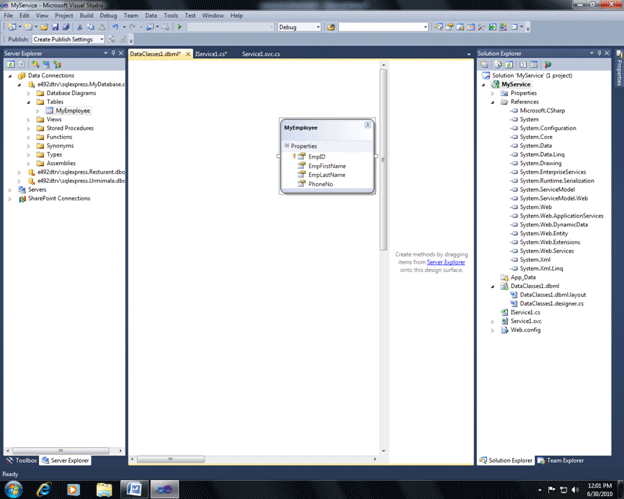Expand the Resturant.dbo database connection
This screenshot has height=499, width=624.
tap(19, 172)
